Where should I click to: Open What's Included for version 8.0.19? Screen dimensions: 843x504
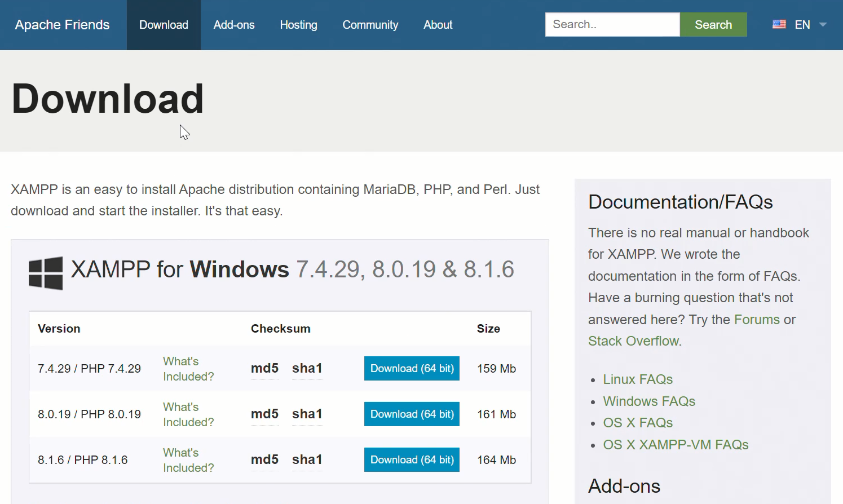coord(188,414)
